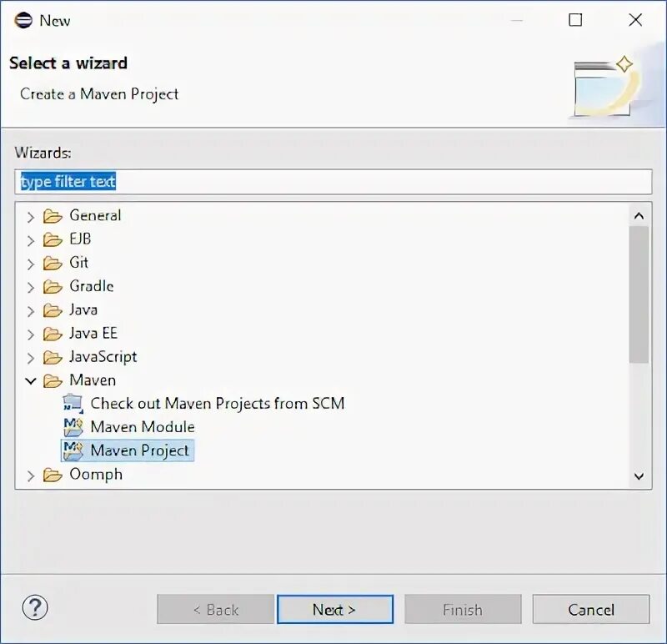Click the Check out Maven Projects SCM icon
This screenshot has width=667, height=644.
pos(73,404)
